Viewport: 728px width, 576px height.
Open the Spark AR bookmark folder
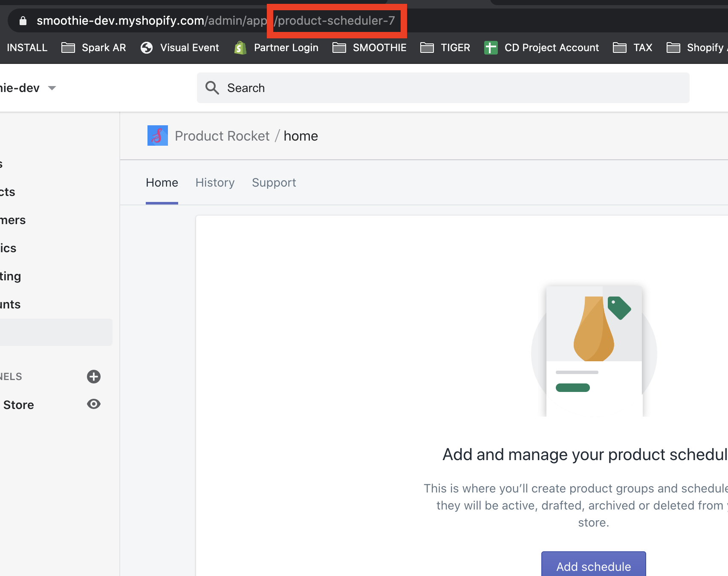pos(94,48)
